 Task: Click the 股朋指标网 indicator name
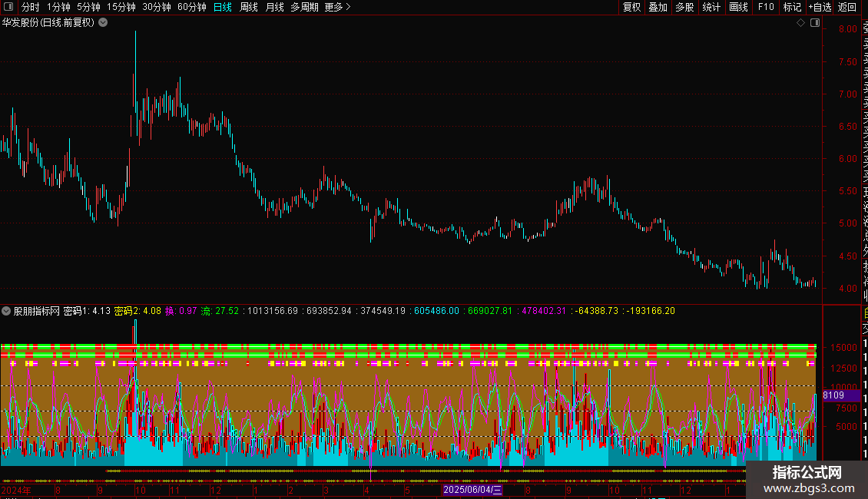pos(37,311)
